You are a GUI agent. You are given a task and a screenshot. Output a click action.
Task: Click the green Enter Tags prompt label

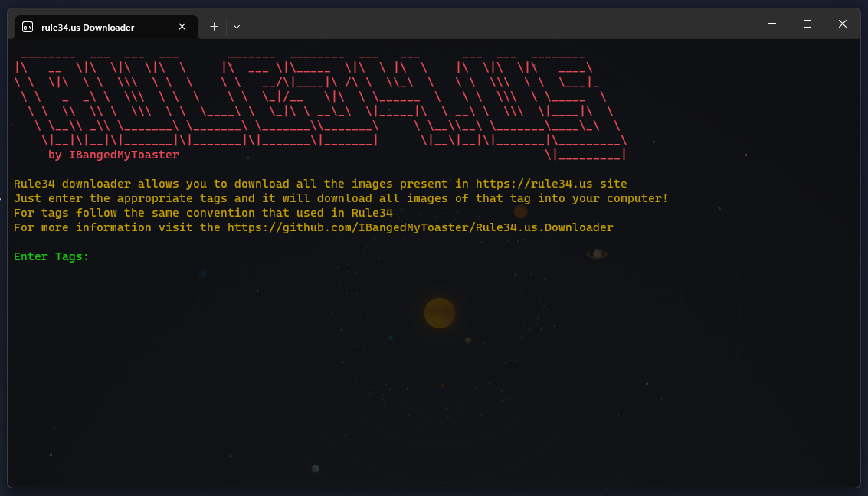(x=49, y=256)
